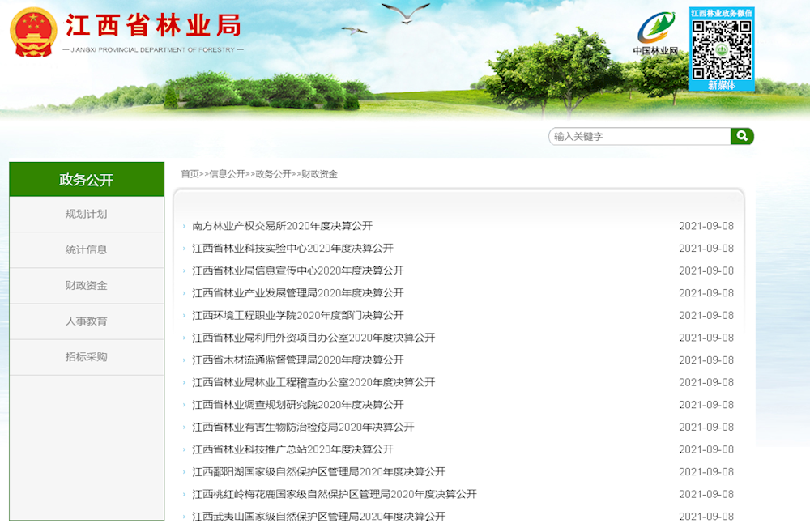Select 规划计划 in the sidebar

click(x=87, y=215)
